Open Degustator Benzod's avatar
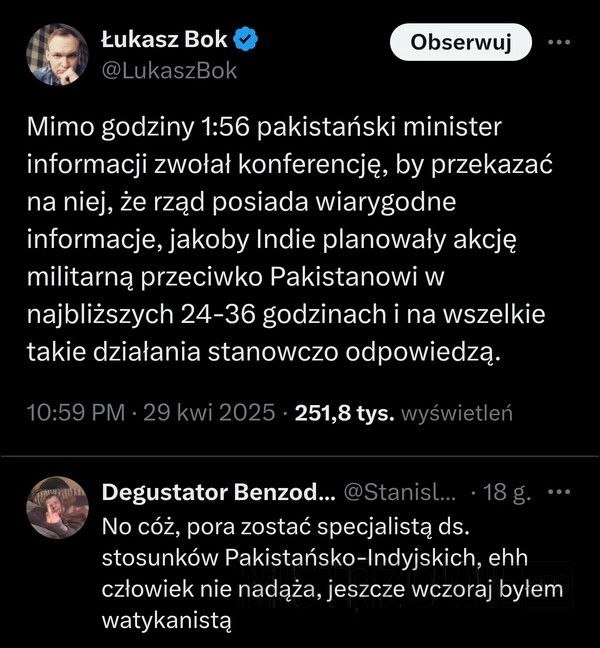The width and height of the screenshot is (600, 648). tap(60, 506)
